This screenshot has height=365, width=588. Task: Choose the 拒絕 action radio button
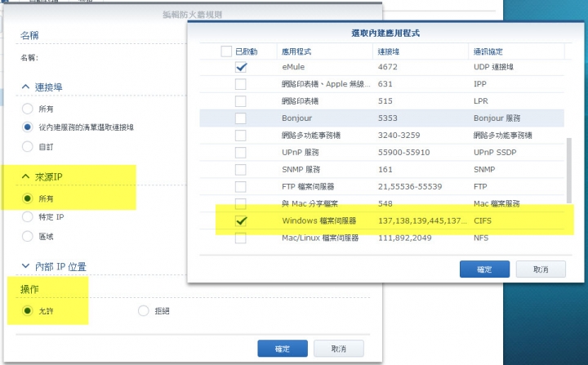pos(143,310)
